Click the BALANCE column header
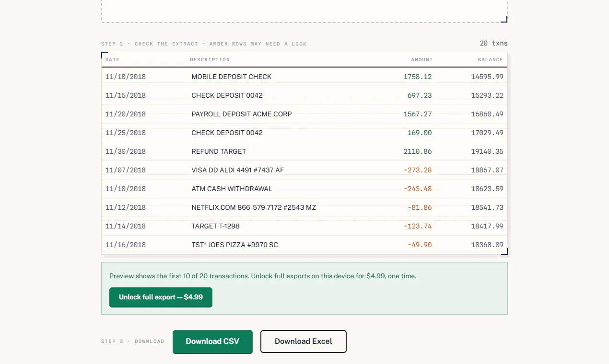This screenshot has height=364, width=609. click(491, 60)
